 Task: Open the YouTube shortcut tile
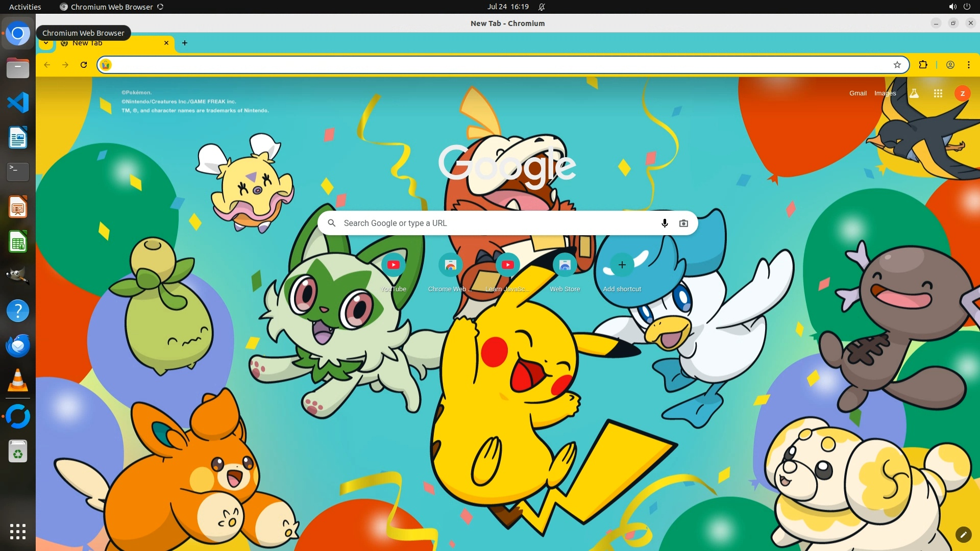393,265
